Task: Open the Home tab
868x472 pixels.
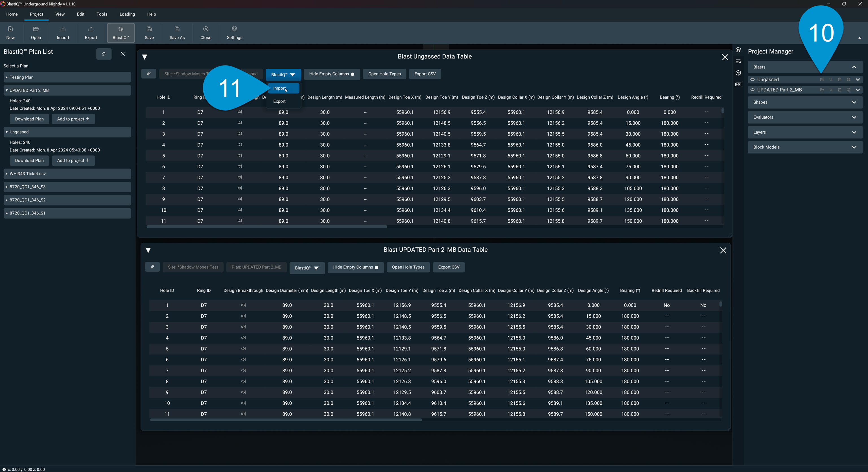Action: (x=12, y=14)
